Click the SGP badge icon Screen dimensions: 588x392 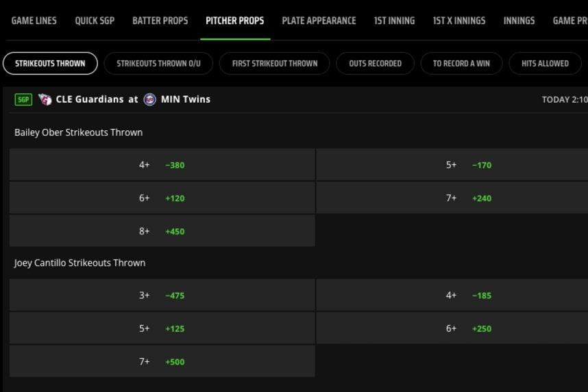pyautogui.click(x=23, y=99)
